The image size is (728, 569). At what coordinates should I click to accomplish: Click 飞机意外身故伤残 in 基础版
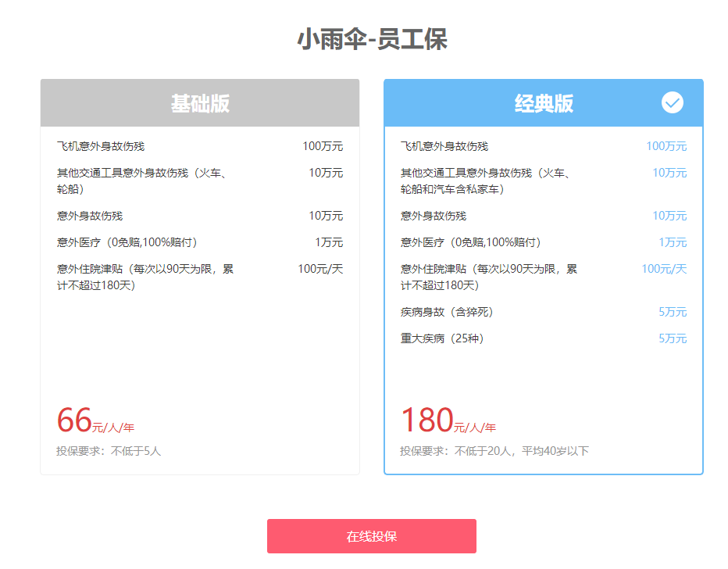click(x=101, y=146)
